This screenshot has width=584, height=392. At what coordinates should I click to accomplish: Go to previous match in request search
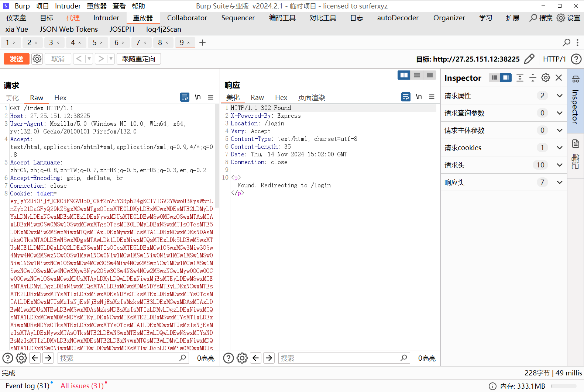pyautogui.click(x=35, y=358)
